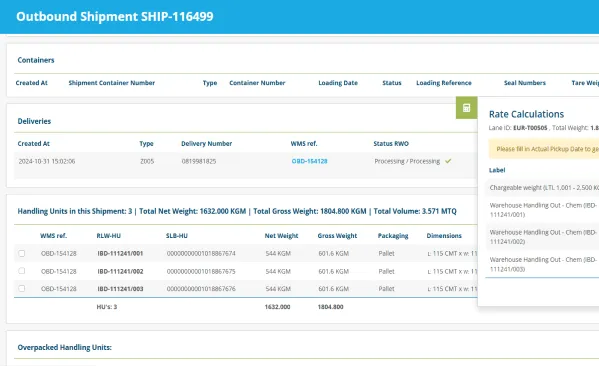Click the HU's: 3 total label
This screenshot has height=366, width=599.
107,307
